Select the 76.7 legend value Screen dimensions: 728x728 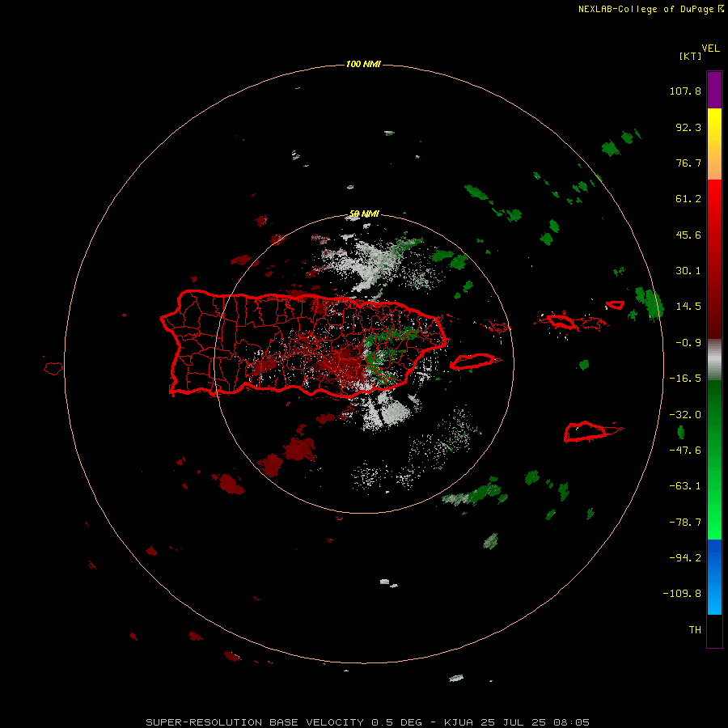click(x=688, y=163)
